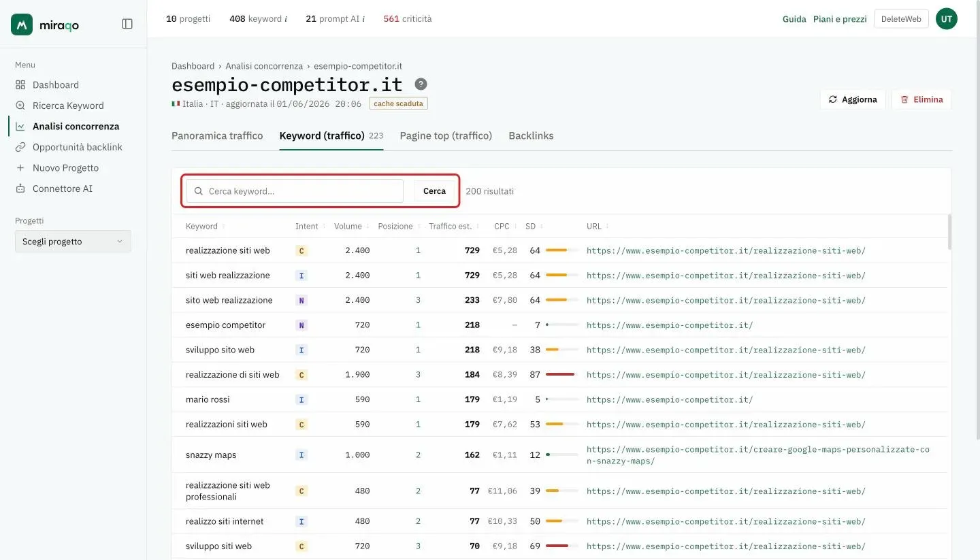Sort the table by the Keyword column
Image resolution: width=980 pixels, height=560 pixels.
click(x=205, y=226)
